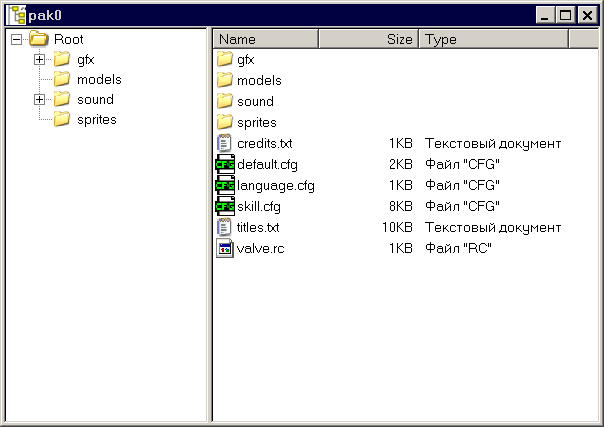Click the sprites folder icon in file list
The image size is (604, 427).
225,122
